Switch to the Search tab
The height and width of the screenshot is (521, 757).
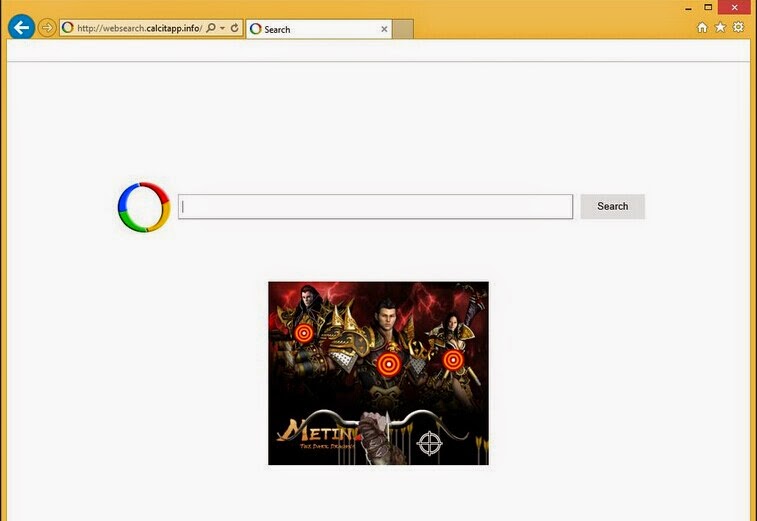pos(319,29)
